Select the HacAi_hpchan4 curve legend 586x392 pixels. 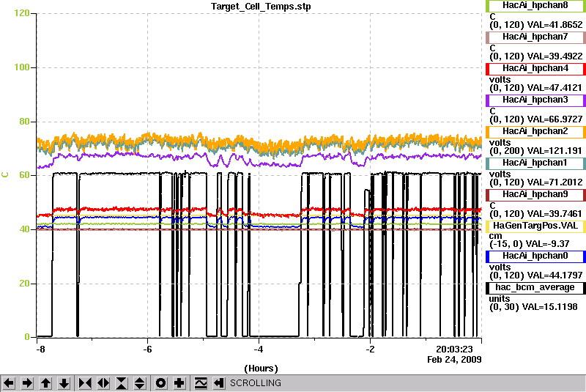click(535, 69)
